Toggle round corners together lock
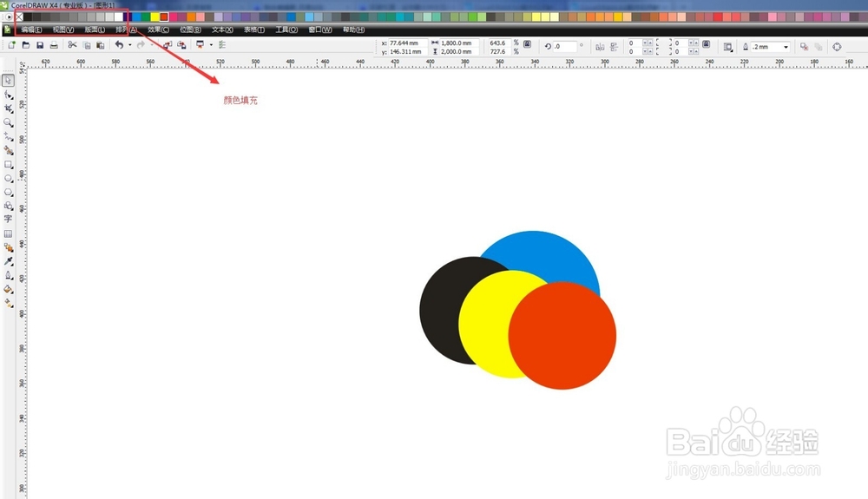Screen dimensions: 868x499 tap(706, 43)
